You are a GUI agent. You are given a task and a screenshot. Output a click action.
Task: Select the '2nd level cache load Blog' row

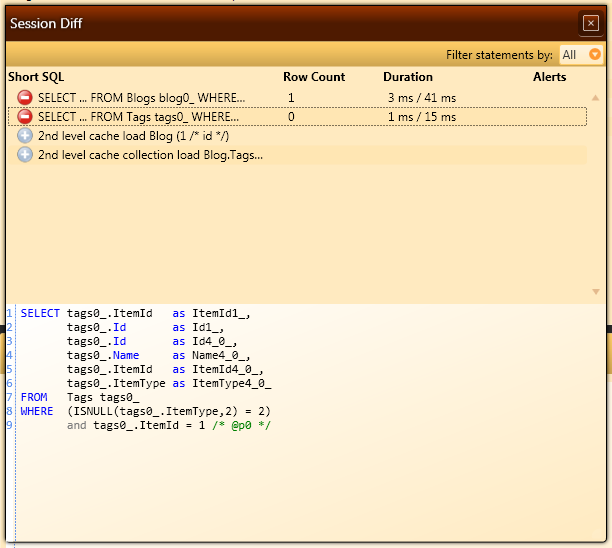pyautogui.click(x=297, y=136)
